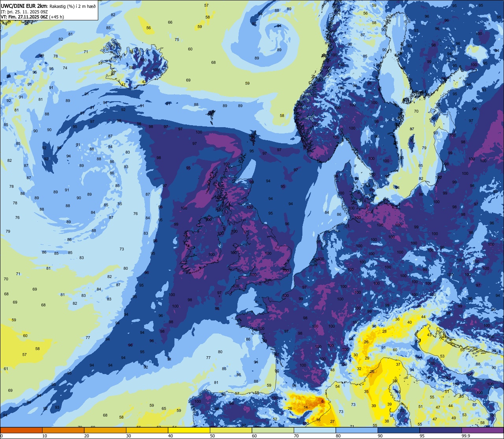
Task: Click the legend label "99.9"
Action: [466, 436]
